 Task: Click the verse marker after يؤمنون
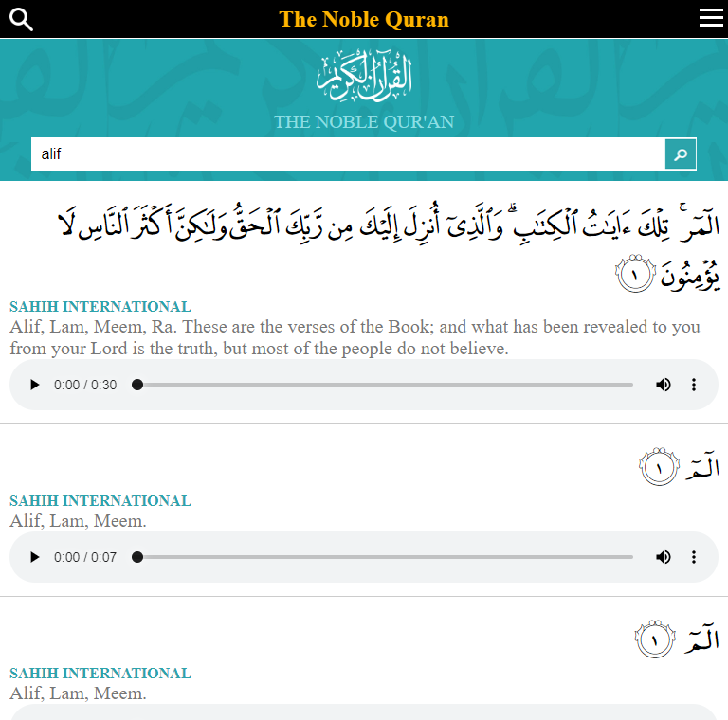(635, 274)
